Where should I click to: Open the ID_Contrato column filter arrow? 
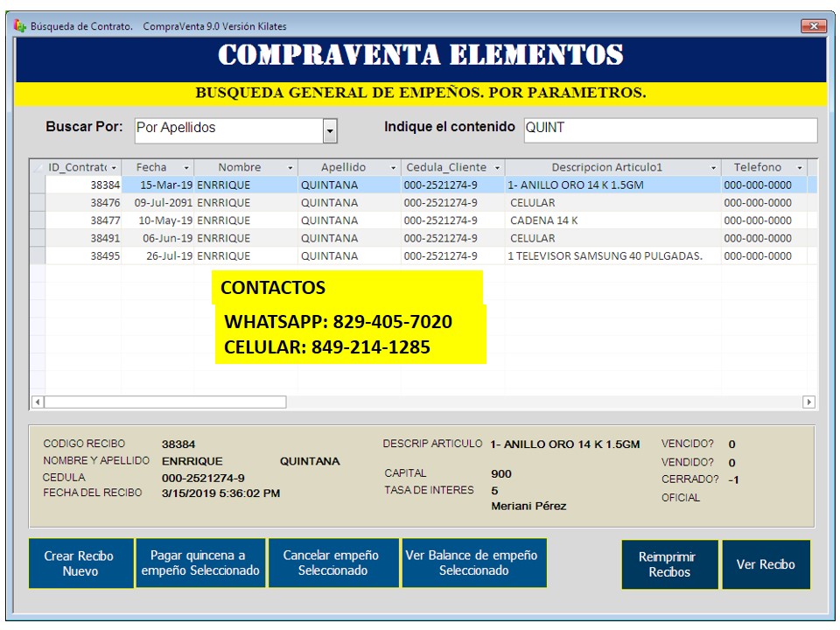tap(114, 168)
